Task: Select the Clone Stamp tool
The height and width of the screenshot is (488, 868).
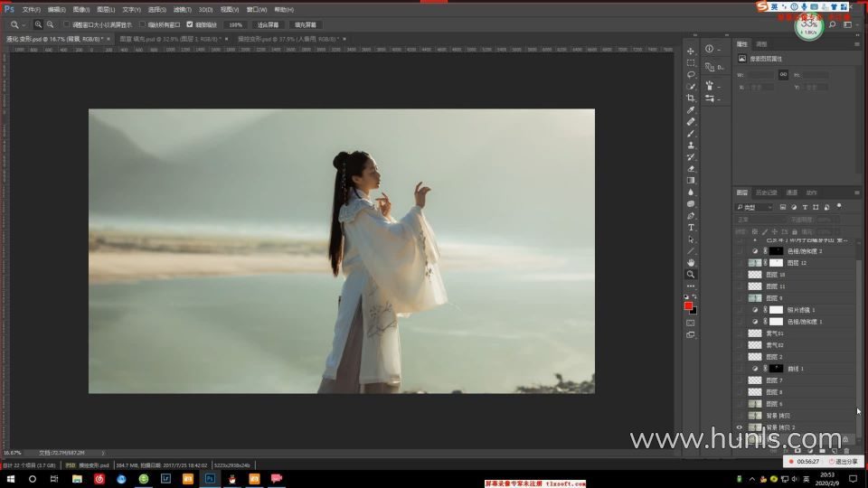Action: click(690, 145)
